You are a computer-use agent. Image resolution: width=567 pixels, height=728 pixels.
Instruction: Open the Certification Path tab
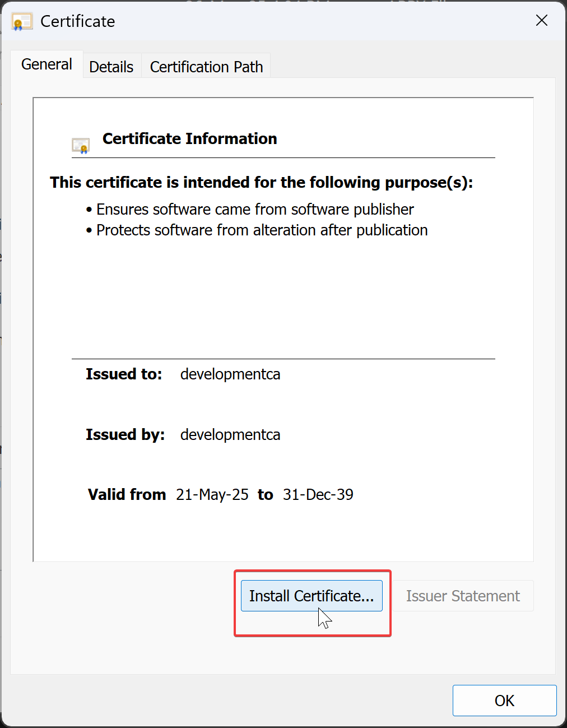206,66
